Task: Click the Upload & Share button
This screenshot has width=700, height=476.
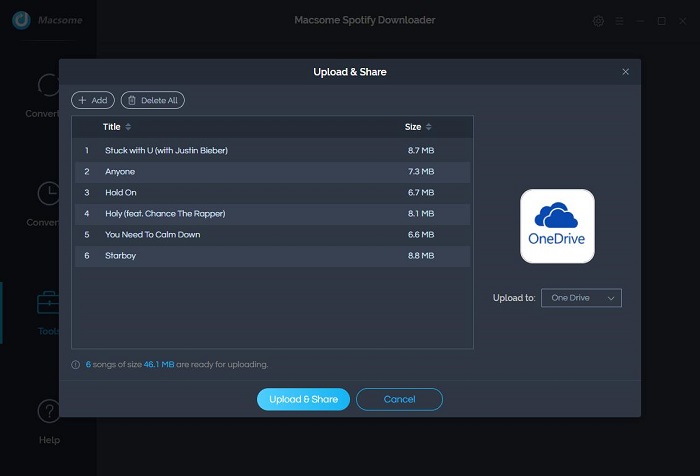Action: [x=303, y=399]
